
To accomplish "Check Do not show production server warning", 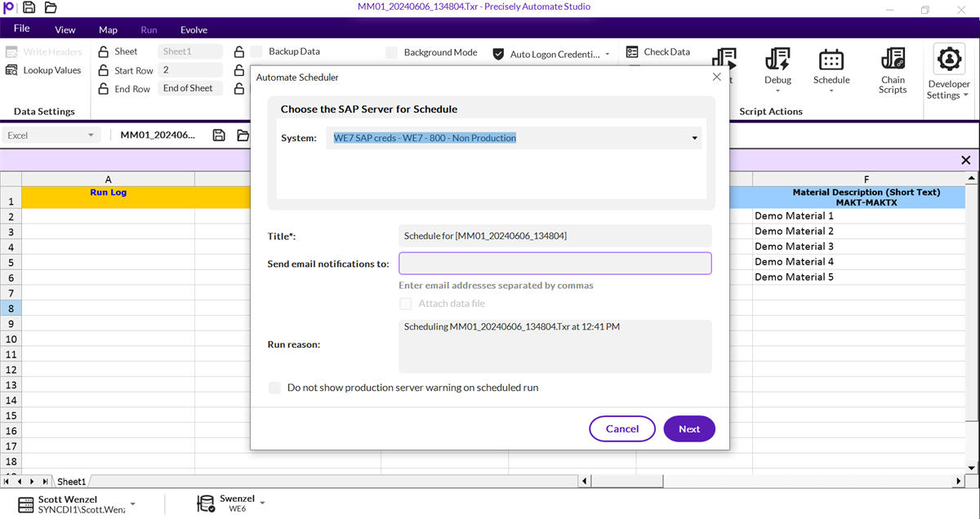I will [274, 388].
